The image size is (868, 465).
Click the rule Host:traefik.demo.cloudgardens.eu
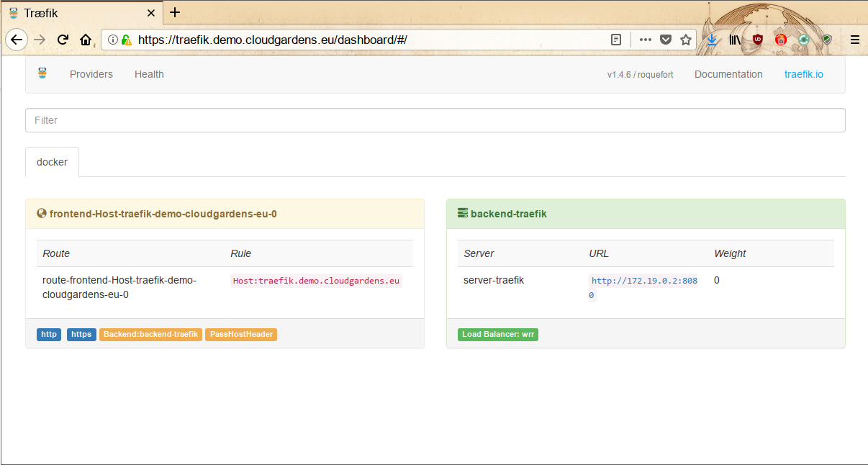pos(316,281)
